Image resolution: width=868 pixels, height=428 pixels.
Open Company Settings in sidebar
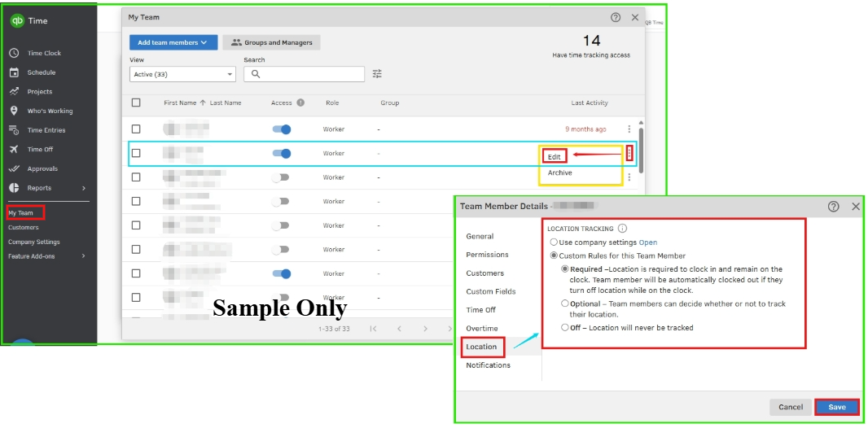(x=33, y=242)
